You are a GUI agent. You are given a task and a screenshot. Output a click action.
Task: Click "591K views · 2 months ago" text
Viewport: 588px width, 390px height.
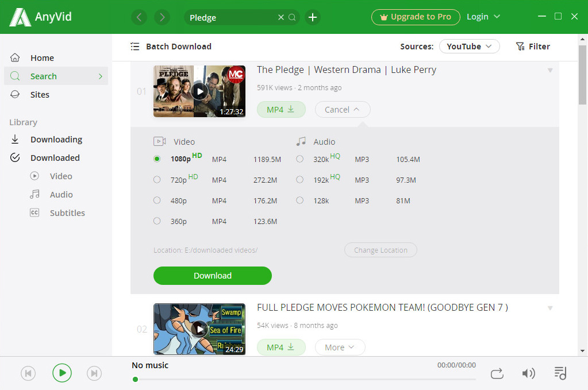[x=299, y=88]
